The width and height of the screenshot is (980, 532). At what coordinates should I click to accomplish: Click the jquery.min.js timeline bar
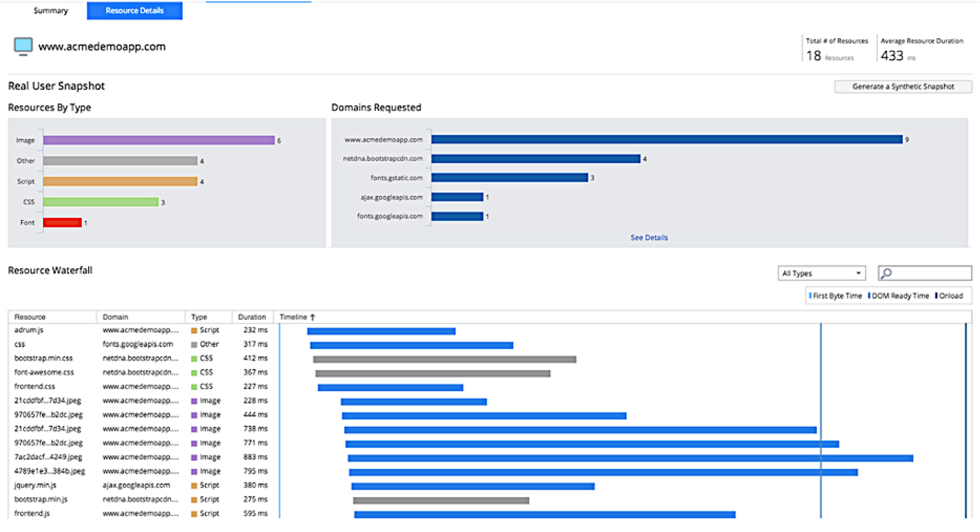[x=473, y=487]
